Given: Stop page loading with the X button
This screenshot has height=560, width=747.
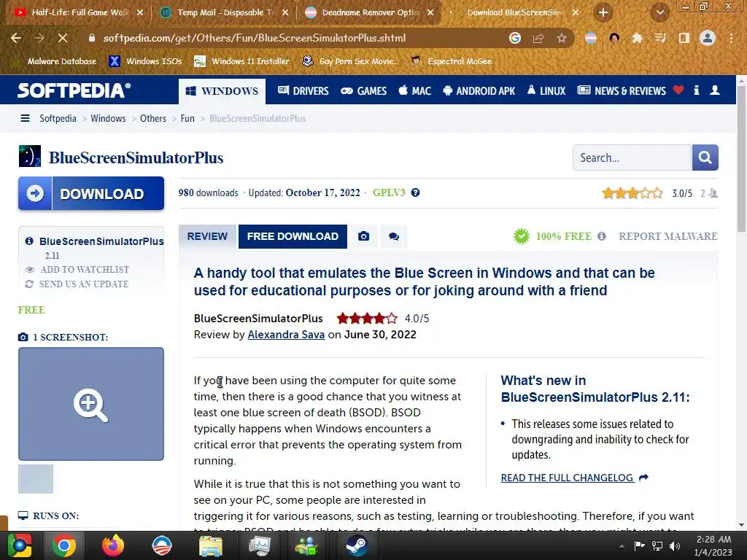Looking at the screenshot, I should point(63,38).
